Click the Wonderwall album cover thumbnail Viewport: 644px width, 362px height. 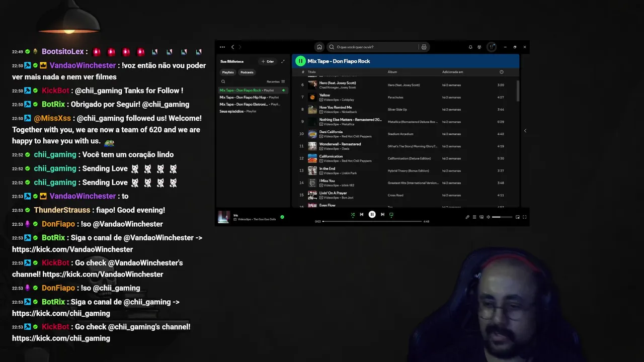[312, 146]
